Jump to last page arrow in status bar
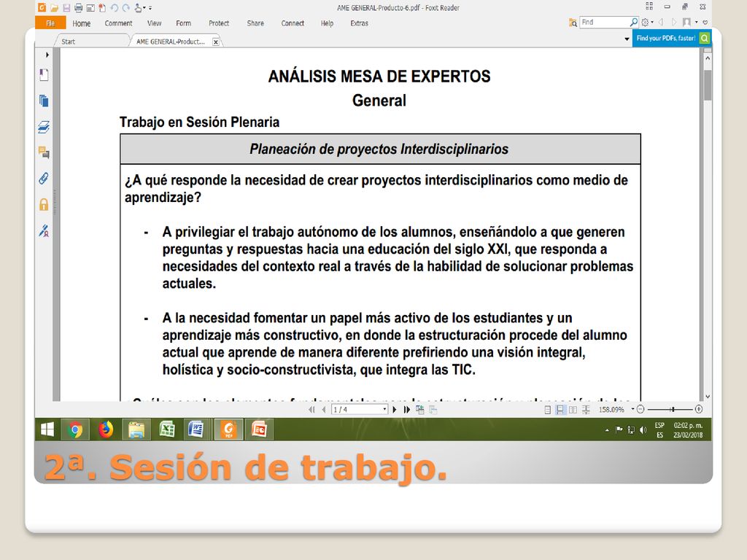This screenshot has height=560, width=747. [407, 410]
